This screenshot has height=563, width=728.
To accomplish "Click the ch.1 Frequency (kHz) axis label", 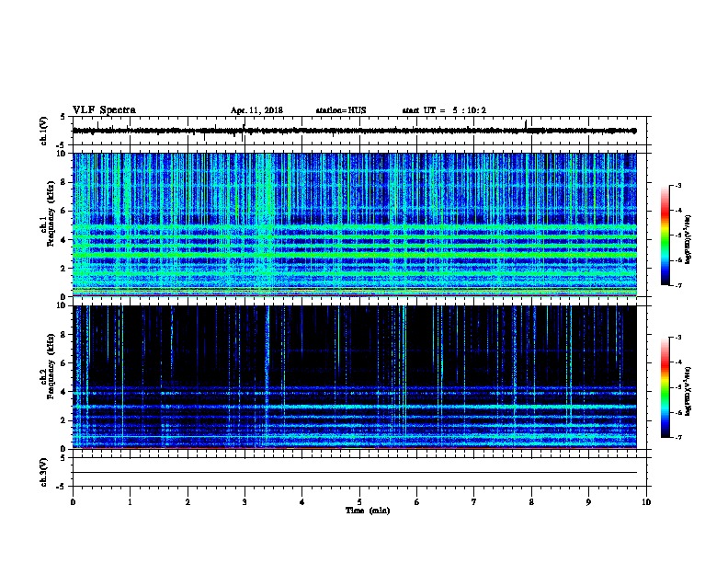I will pyautogui.click(x=48, y=213).
